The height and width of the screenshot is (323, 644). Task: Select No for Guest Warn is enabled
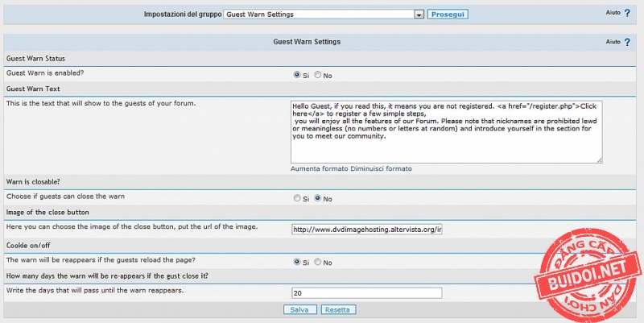point(318,75)
